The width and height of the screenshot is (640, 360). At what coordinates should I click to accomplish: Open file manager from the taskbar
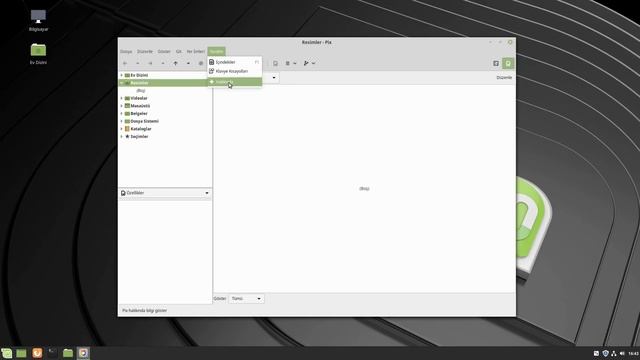(x=68, y=353)
